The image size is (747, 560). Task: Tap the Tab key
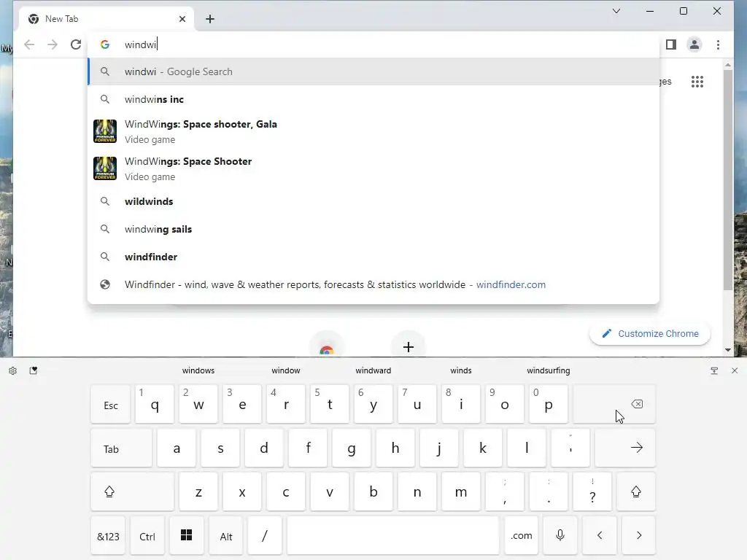[122, 448]
